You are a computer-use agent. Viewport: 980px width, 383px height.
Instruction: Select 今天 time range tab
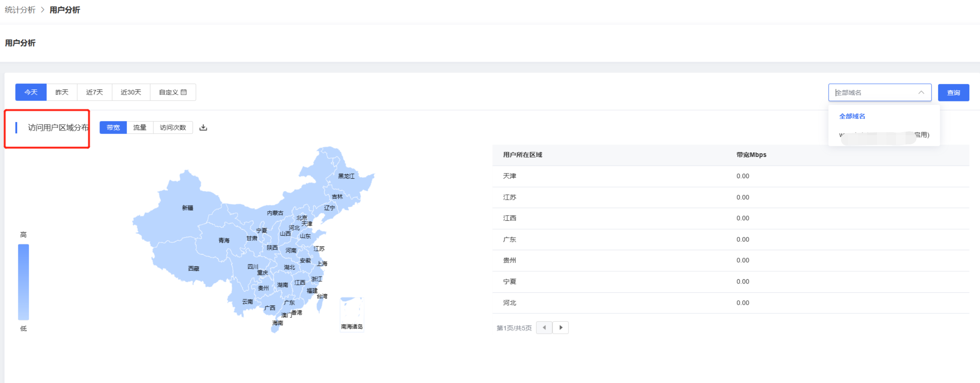(x=31, y=92)
